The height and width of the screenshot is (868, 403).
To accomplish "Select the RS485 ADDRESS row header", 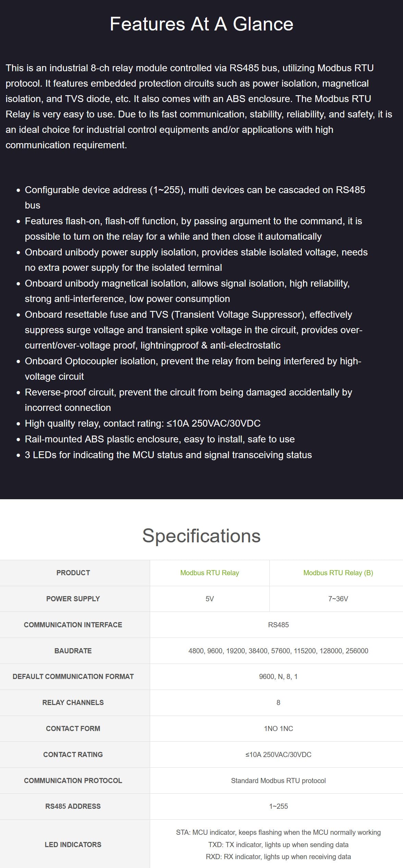I will [x=73, y=806].
